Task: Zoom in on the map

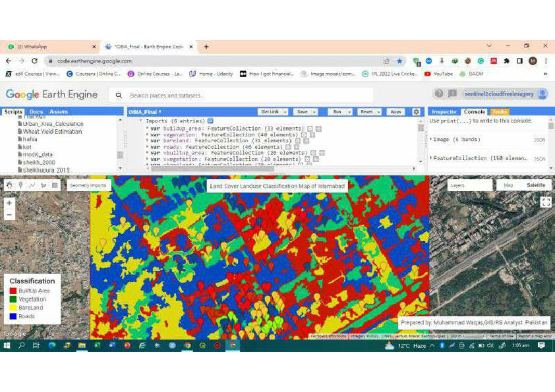Action: 9,203
